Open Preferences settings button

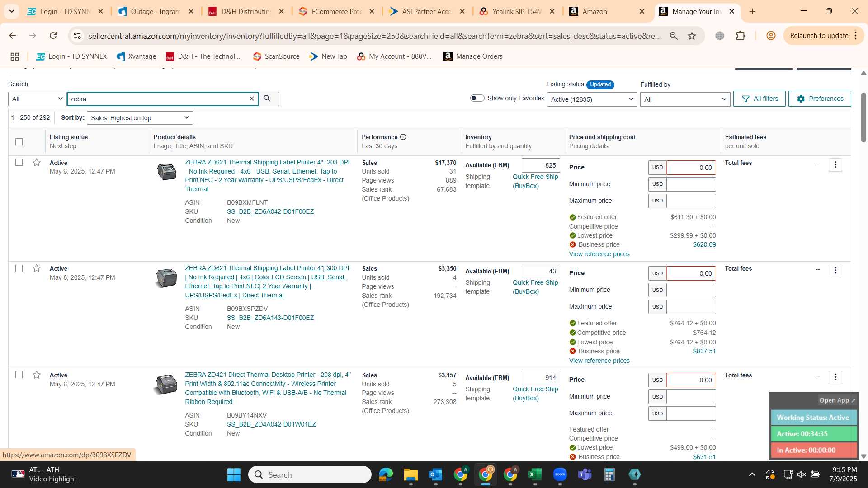[820, 99]
